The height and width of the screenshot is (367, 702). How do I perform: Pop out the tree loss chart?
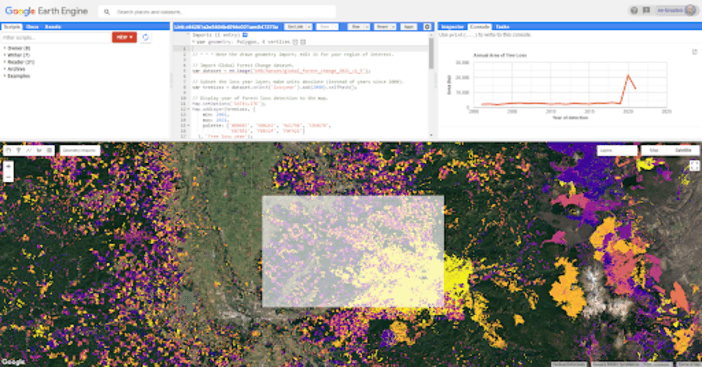click(x=694, y=52)
